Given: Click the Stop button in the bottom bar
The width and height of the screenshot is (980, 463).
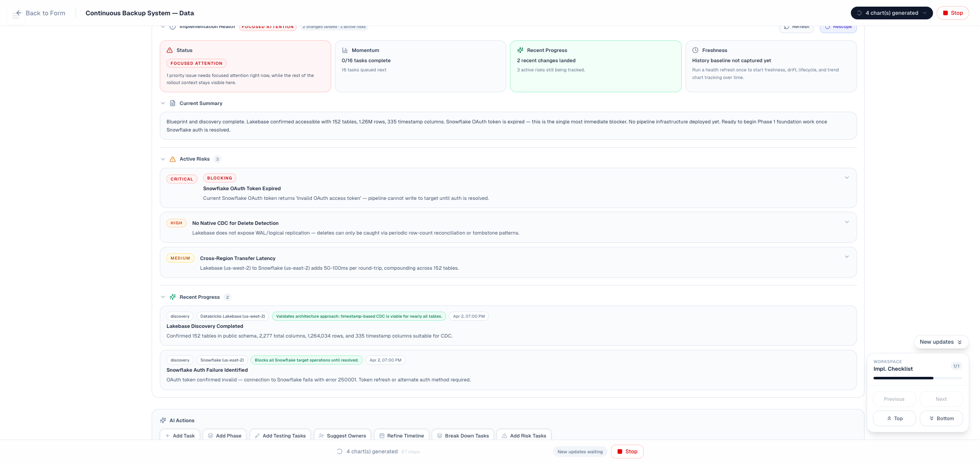Looking at the screenshot, I should point(627,452).
